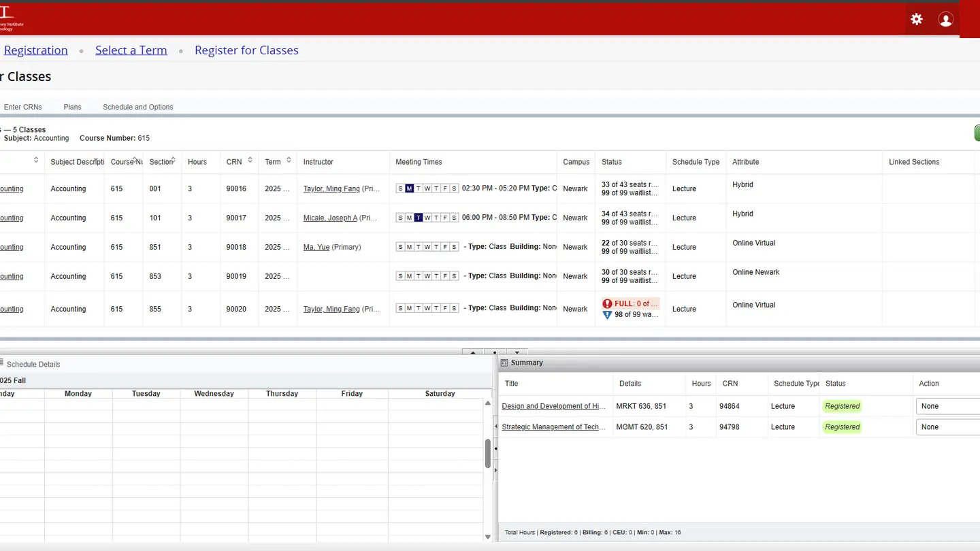The width and height of the screenshot is (980, 551).
Task: Click the schedule scrollbar down arrow
Action: pyautogui.click(x=488, y=537)
